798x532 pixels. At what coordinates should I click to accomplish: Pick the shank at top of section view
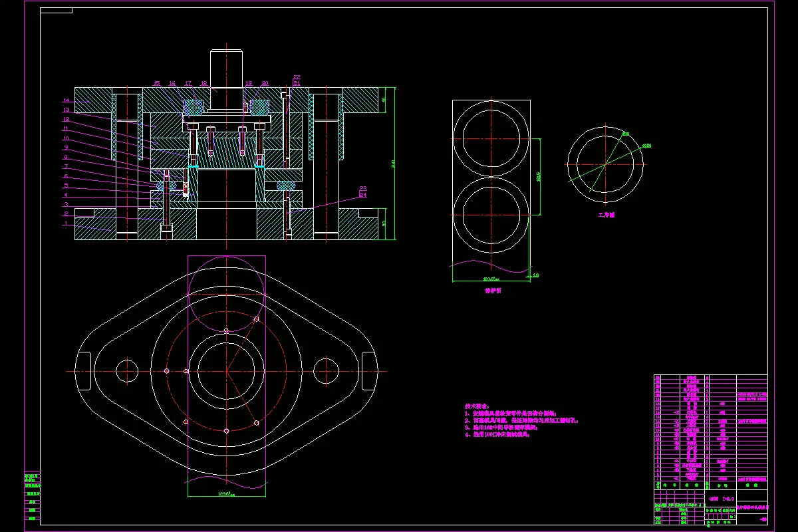tap(226, 69)
